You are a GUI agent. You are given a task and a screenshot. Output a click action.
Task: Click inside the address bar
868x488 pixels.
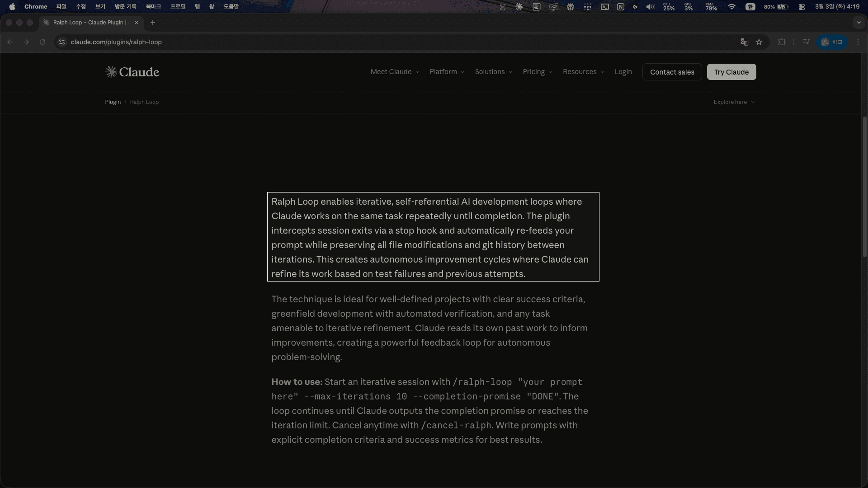pyautogui.click(x=181, y=42)
